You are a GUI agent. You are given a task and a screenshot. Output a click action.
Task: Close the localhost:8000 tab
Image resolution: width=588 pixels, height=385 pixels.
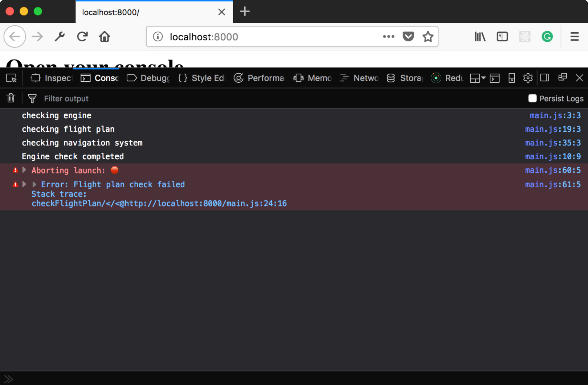coord(222,12)
